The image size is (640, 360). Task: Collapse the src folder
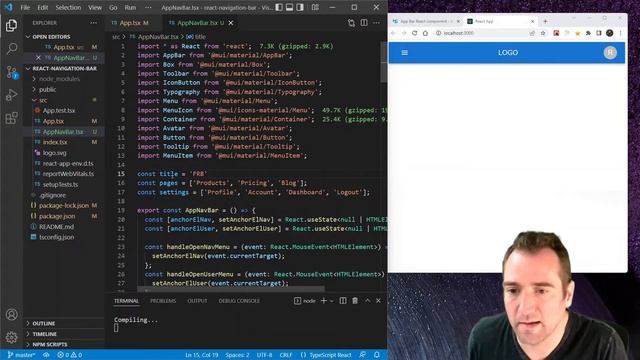(x=43, y=100)
